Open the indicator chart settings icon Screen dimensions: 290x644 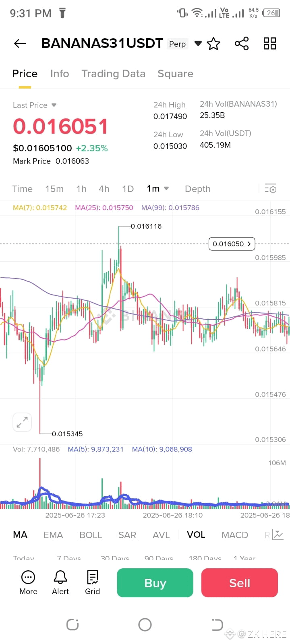(x=278, y=535)
